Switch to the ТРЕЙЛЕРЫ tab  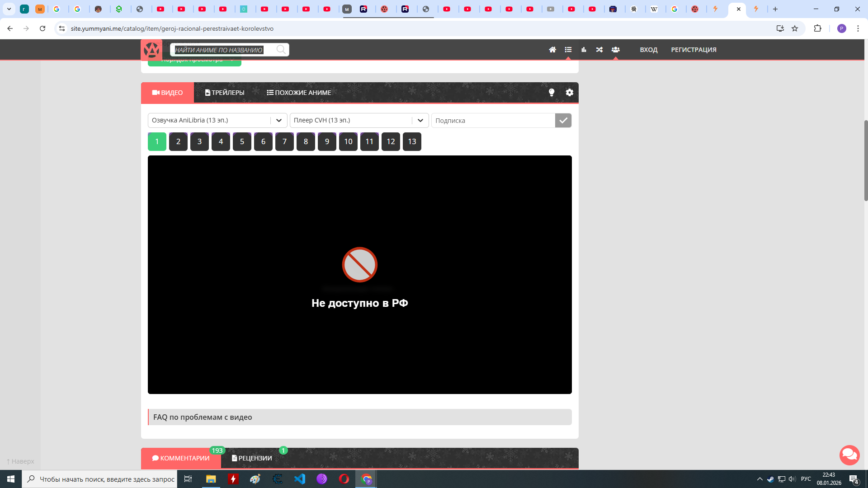225,93
